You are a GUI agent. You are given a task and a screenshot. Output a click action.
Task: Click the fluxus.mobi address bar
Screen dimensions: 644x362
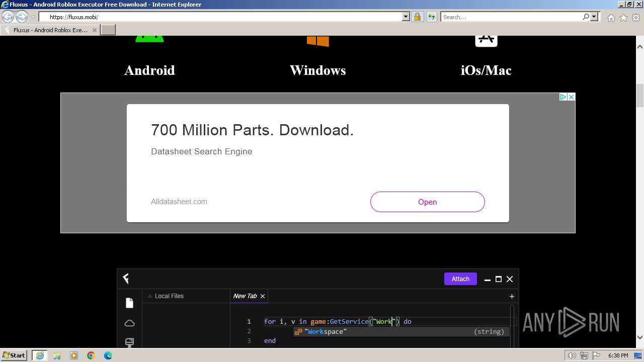pyautogui.click(x=224, y=17)
